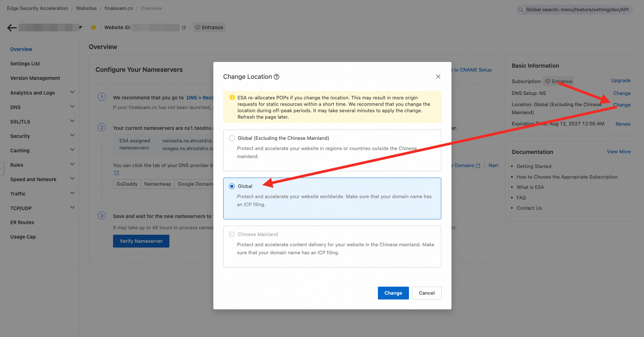644x337 pixels.
Task: Open the Contact Us link
Action: [529, 208]
